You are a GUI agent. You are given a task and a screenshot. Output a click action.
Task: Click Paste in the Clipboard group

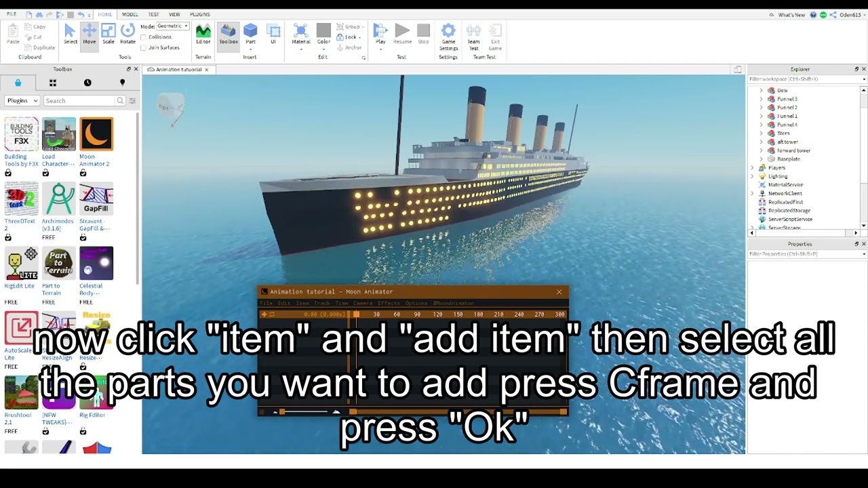[13, 34]
